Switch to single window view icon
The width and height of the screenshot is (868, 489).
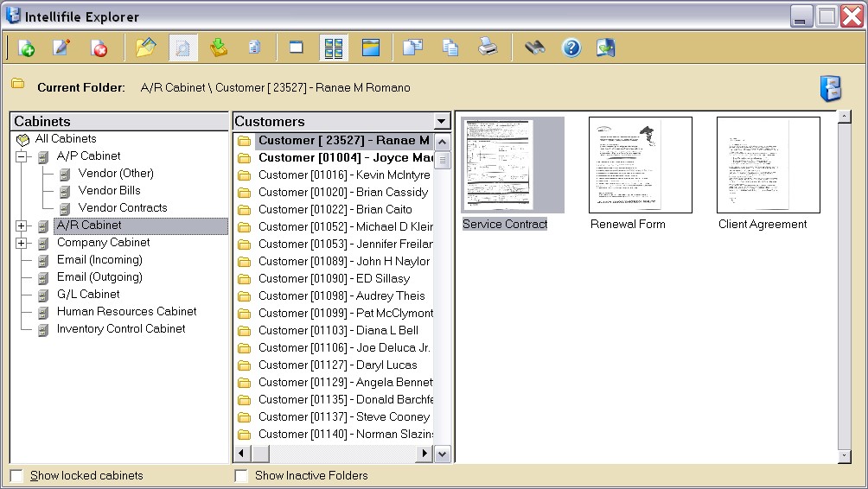click(297, 47)
